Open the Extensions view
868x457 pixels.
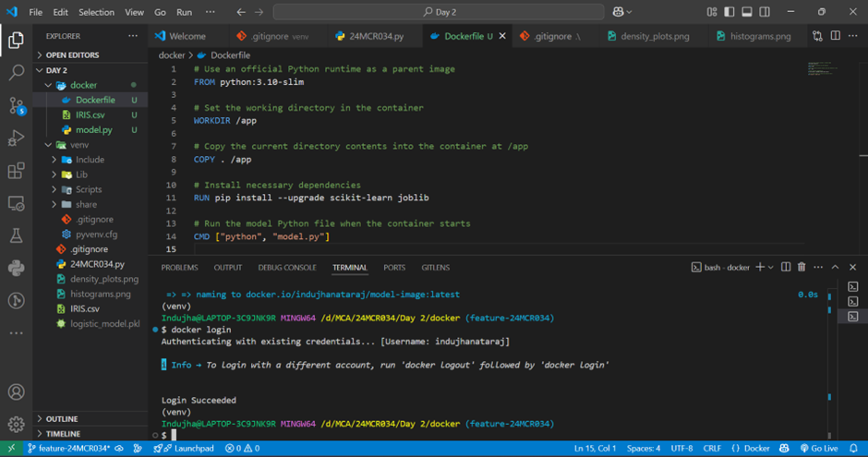click(16, 171)
